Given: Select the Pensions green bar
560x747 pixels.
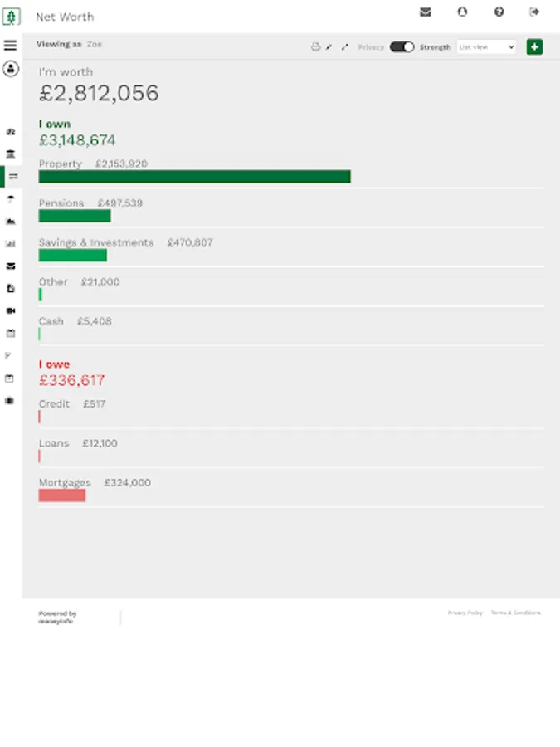Looking at the screenshot, I should (x=75, y=217).
